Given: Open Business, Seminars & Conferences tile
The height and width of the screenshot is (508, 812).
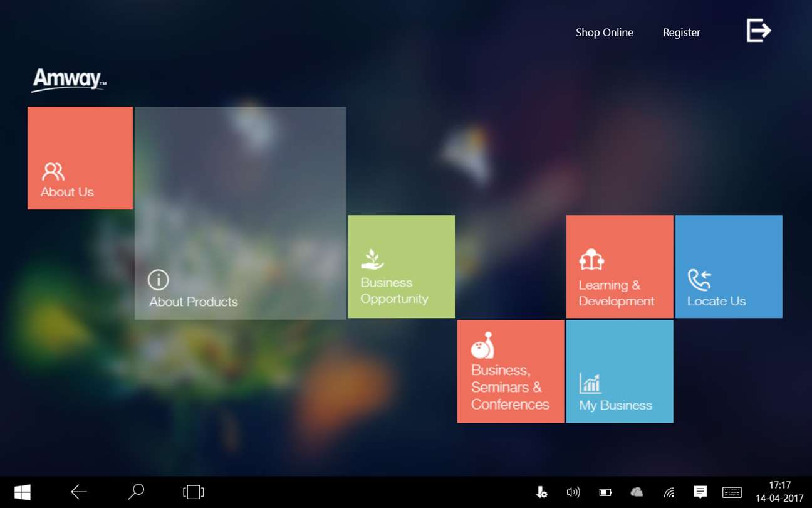Looking at the screenshot, I should pyautogui.click(x=511, y=371).
